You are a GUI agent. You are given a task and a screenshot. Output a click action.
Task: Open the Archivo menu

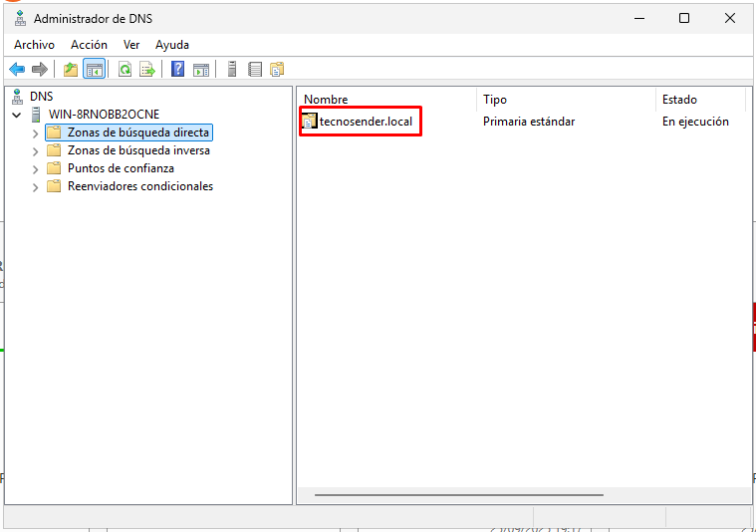34,45
